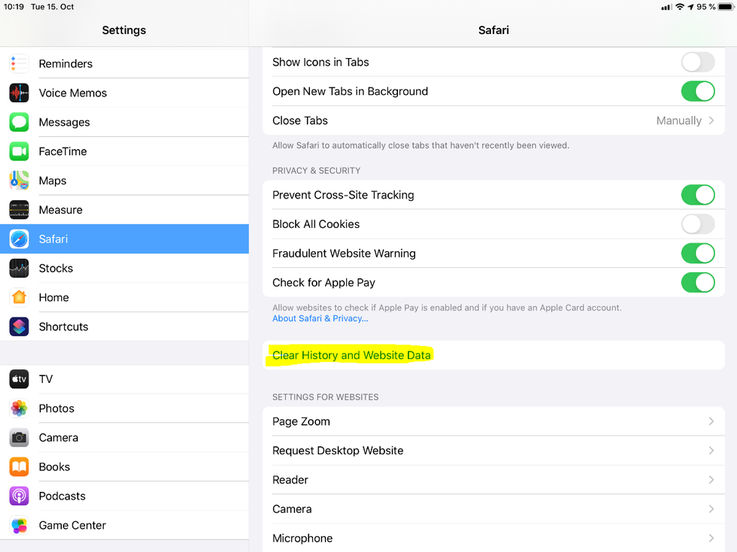Open the Reader website settings row
The image size is (737, 552).
tap(494, 480)
